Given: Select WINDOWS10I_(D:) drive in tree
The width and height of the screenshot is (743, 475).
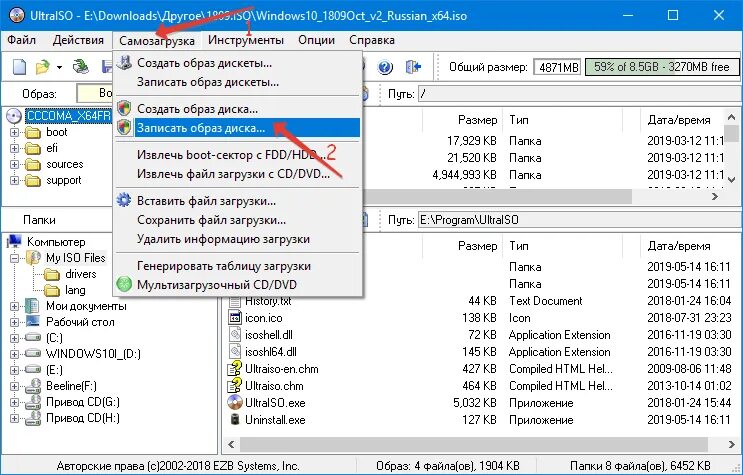Looking at the screenshot, I should pos(93,354).
